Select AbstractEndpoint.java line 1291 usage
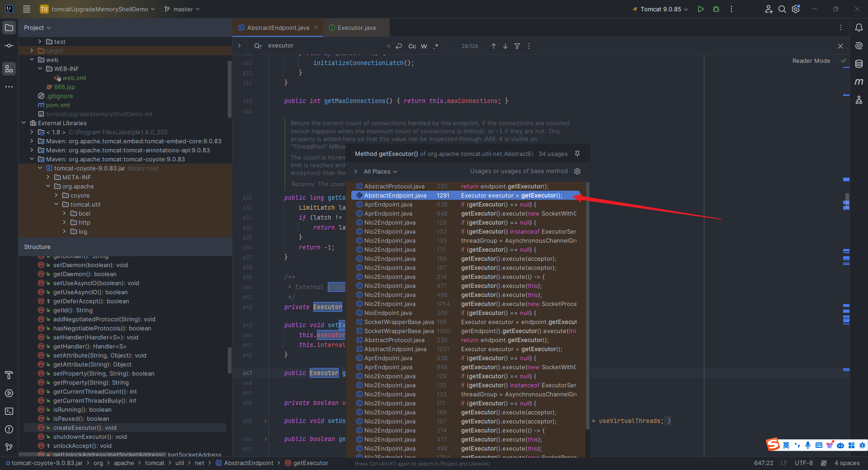 466,195
